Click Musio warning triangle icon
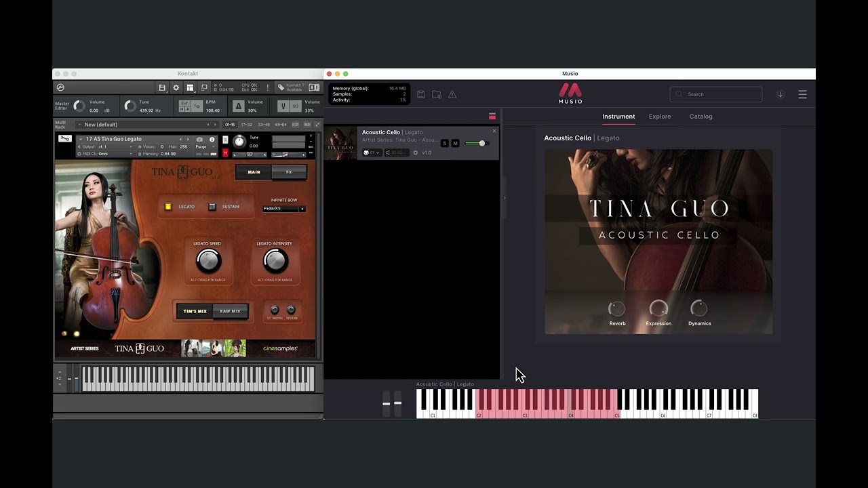Viewport: 868px width, 488px height. coord(452,94)
